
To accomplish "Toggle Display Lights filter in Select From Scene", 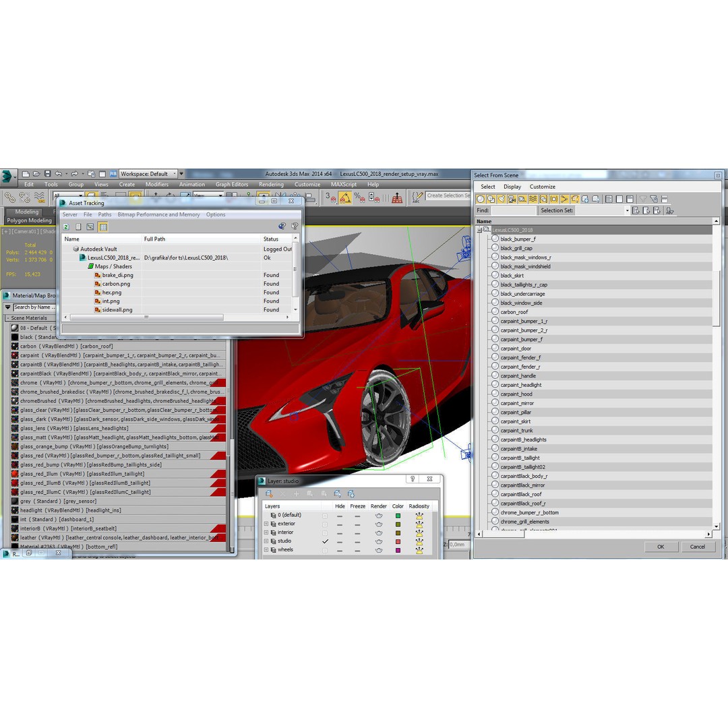I will 502,199.
